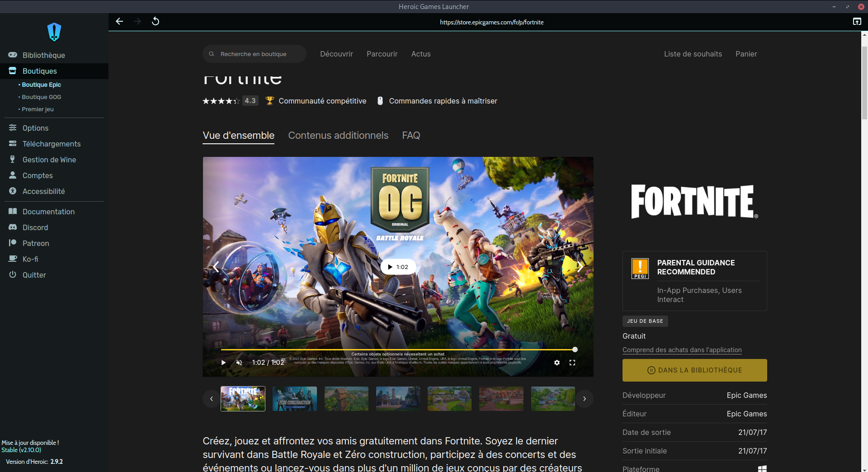Click the center 1:02 play button
Viewport: 868px width, 472px height.
(x=398, y=267)
